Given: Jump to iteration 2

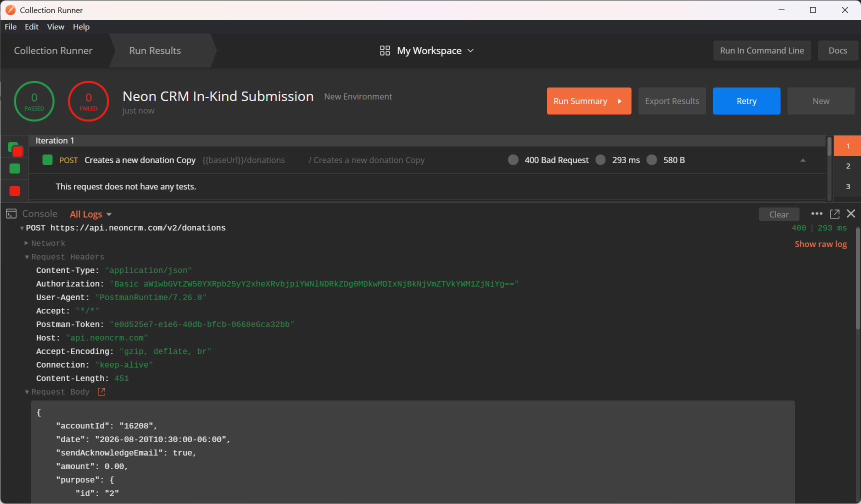Looking at the screenshot, I should (848, 166).
